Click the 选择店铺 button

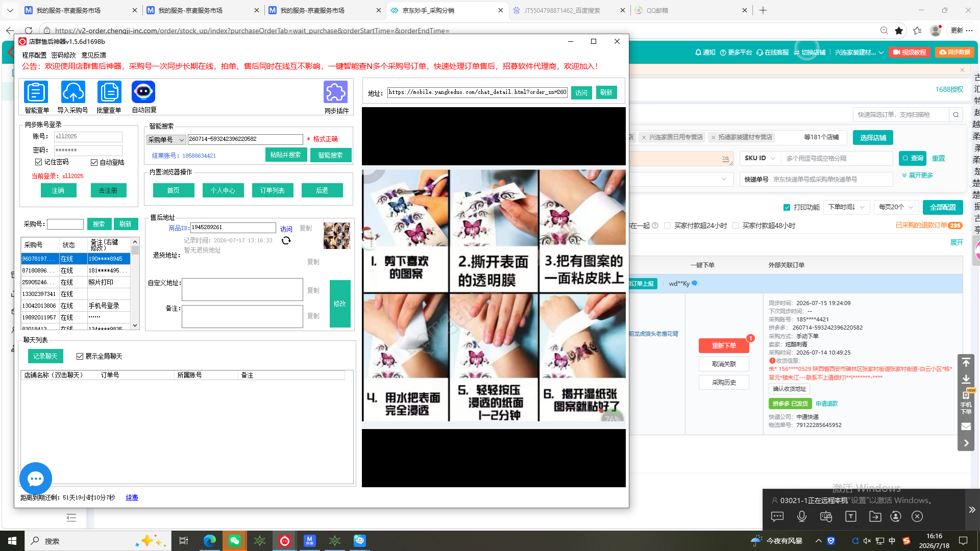coord(873,138)
